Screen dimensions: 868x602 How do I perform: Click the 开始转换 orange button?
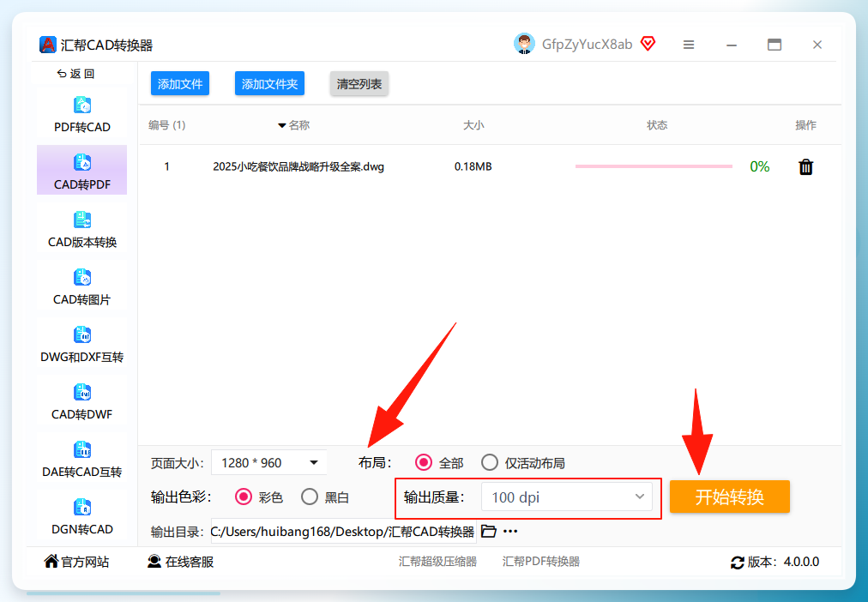pyautogui.click(x=730, y=497)
